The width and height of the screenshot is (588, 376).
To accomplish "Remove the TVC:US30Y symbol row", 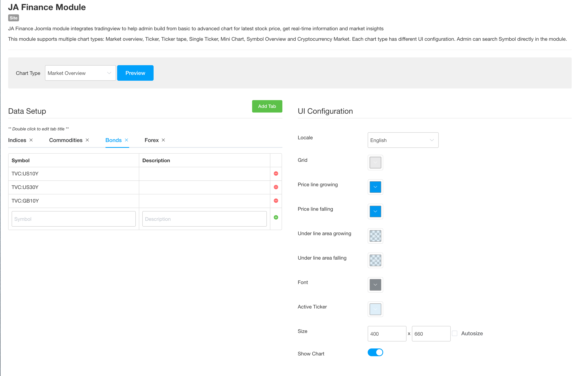I will 276,187.
